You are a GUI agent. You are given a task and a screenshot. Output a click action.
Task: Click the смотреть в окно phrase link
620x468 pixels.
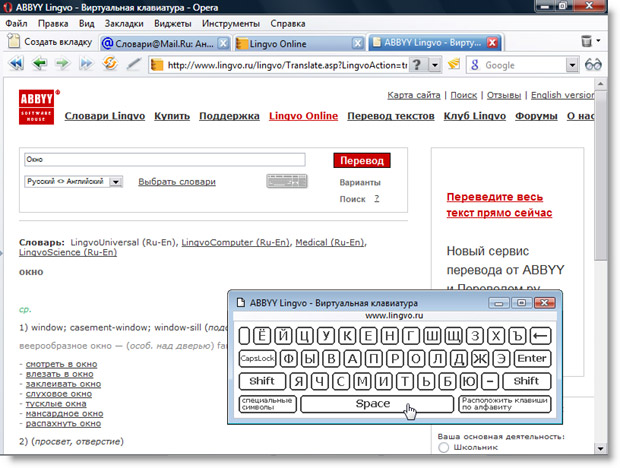click(x=61, y=364)
